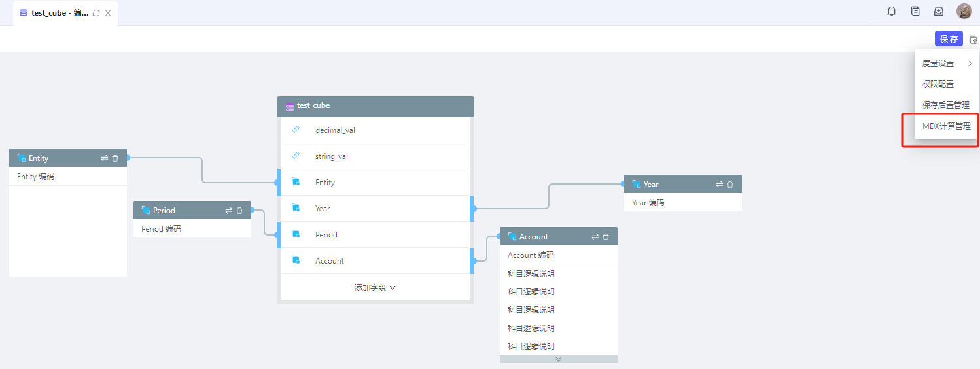The height and width of the screenshot is (369, 980).
Task: Delete the Year dimension node
Action: pos(730,184)
